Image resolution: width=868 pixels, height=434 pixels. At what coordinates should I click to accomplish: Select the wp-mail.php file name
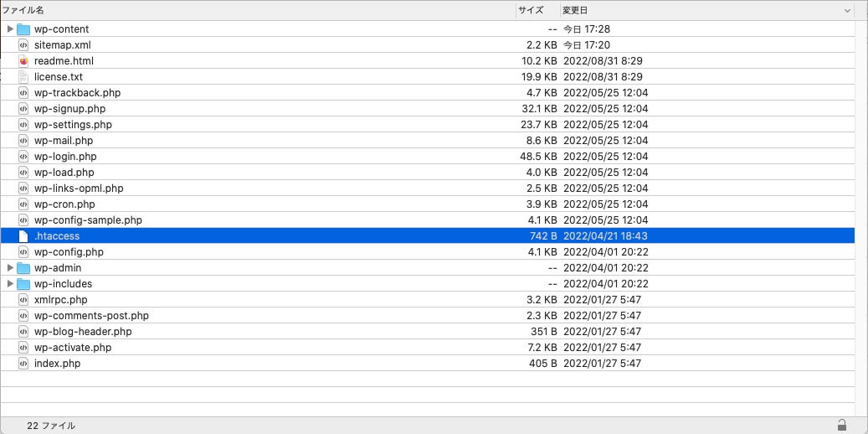[x=64, y=141]
